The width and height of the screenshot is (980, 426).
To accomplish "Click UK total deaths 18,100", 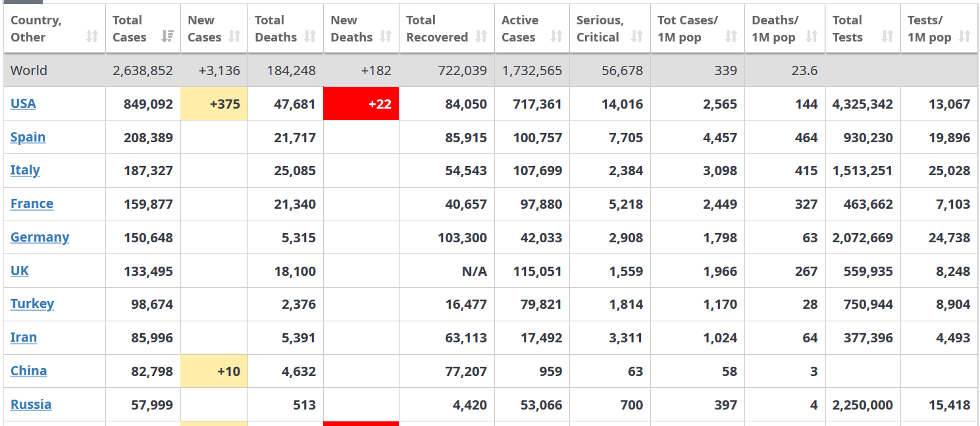I will pos(295,271).
